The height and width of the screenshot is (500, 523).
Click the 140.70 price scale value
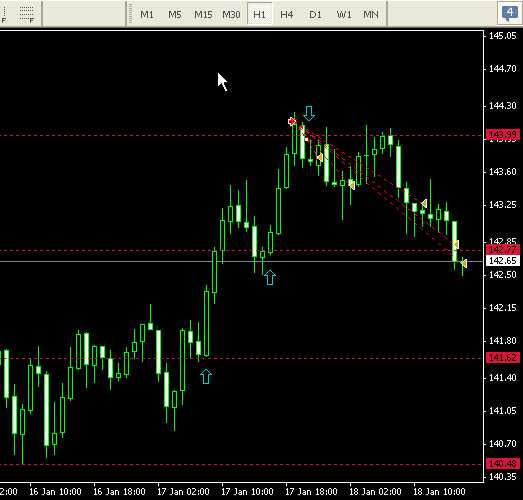pos(503,444)
